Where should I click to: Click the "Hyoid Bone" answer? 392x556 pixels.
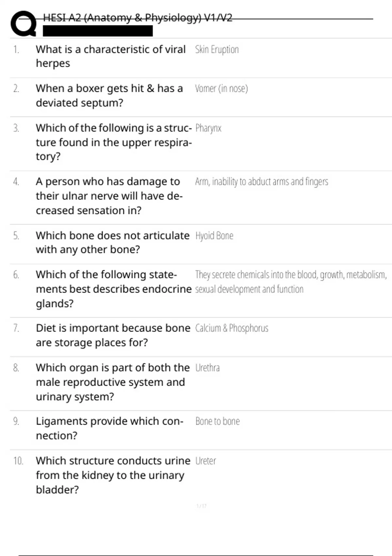[x=214, y=236]
